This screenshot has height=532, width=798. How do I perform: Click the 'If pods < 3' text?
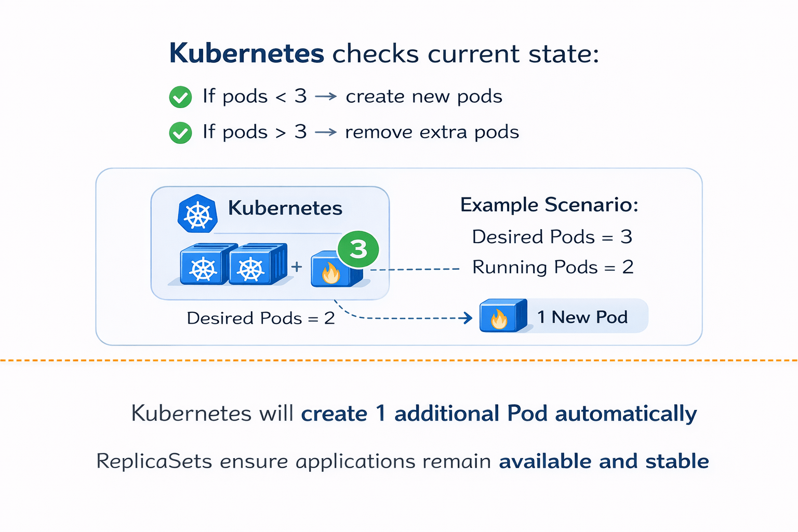[x=255, y=97]
